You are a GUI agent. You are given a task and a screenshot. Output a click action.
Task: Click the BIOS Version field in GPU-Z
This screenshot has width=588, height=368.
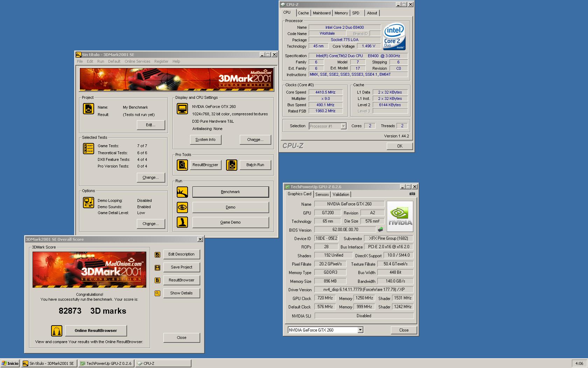point(345,230)
